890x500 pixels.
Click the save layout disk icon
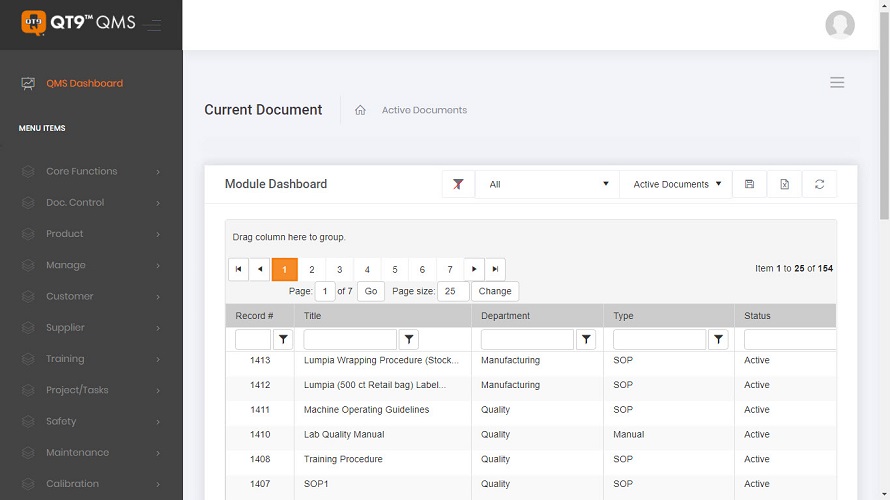[x=749, y=184]
